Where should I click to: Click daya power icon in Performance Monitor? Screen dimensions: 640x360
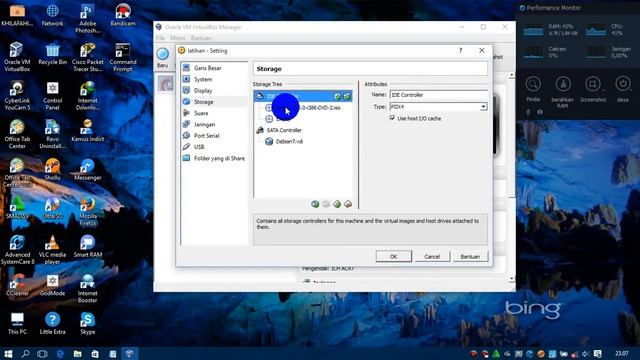tap(623, 84)
